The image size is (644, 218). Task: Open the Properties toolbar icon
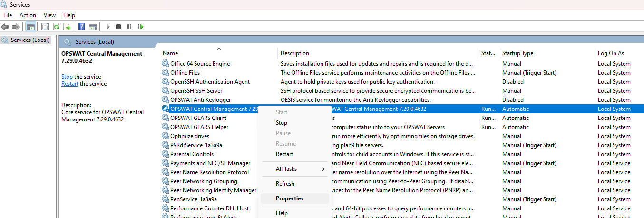tap(45, 27)
